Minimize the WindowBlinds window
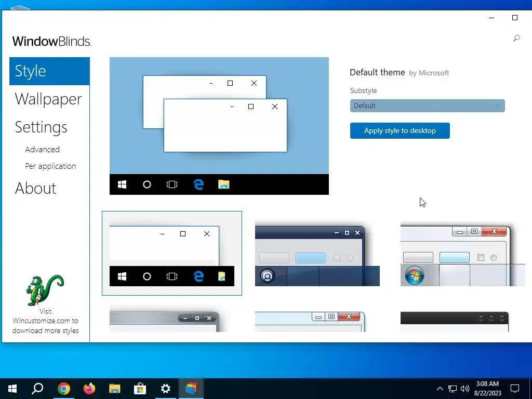 [x=491, y=18]
